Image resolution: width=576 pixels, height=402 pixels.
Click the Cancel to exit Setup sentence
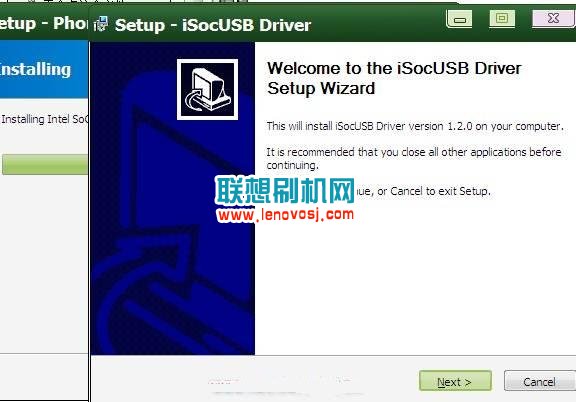coord(422,191)
